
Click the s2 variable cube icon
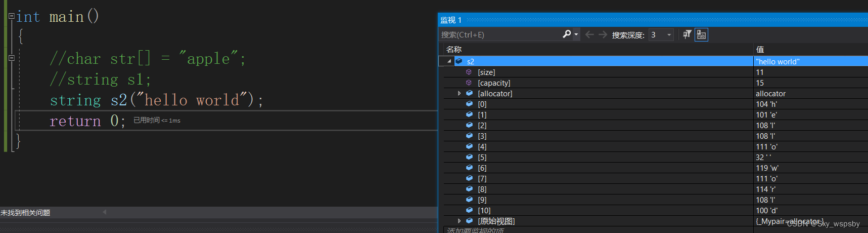click(459, 61)
